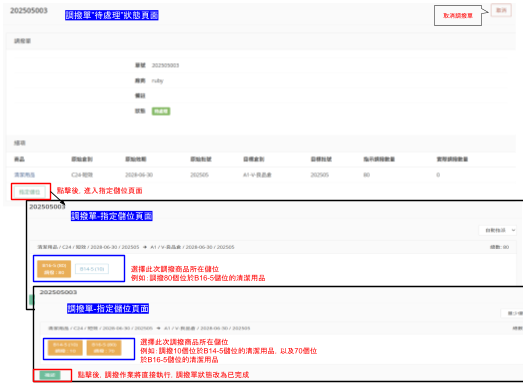Click the 指定儲位 button under the item row
The width and height of the screenshot is (523, 384).
(30, 192)
